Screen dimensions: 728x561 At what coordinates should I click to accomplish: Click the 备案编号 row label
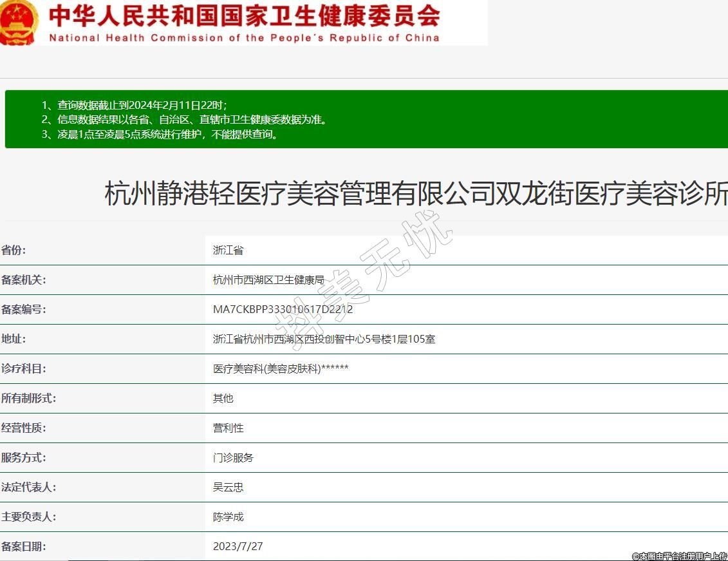tap(24, 310)
